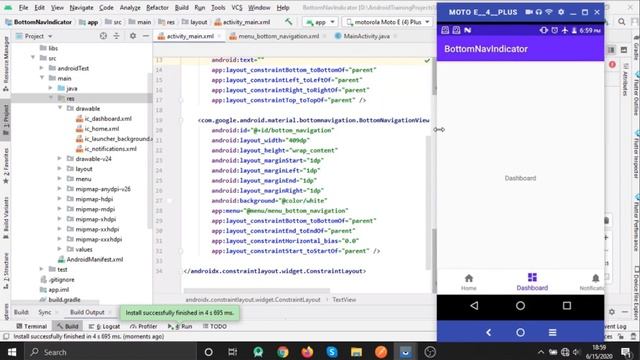The height and width of the screenshot is (360, 640).
Task: Open the VCS menu
Action: click(237, 7)
